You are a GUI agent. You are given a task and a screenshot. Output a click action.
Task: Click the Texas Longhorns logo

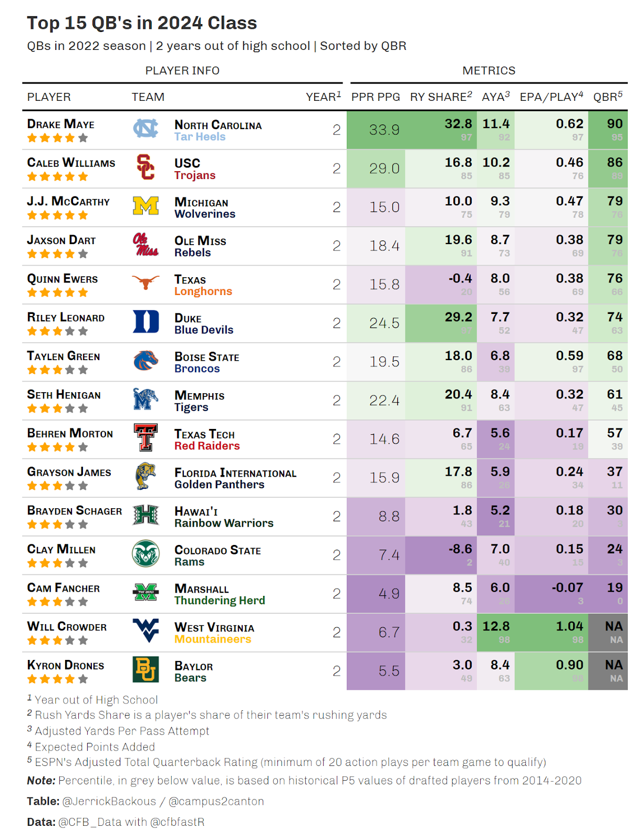point(146,283)
